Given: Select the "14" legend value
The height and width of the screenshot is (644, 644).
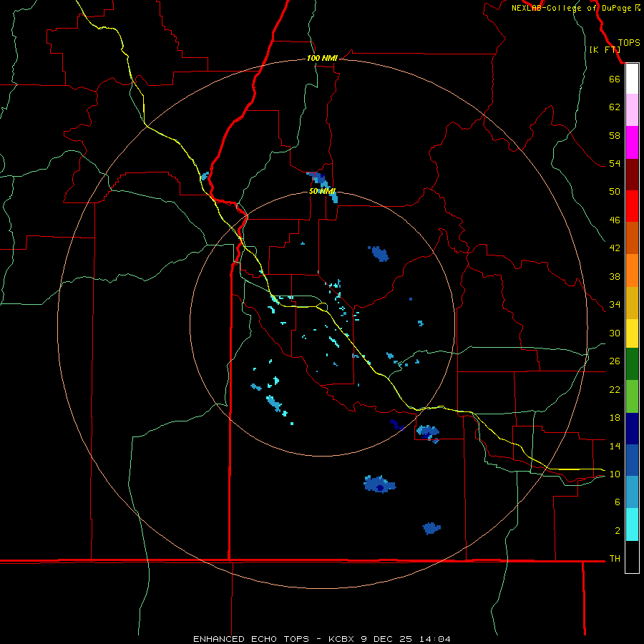Looking at the screenshot, I should click(x=615, y=446).
